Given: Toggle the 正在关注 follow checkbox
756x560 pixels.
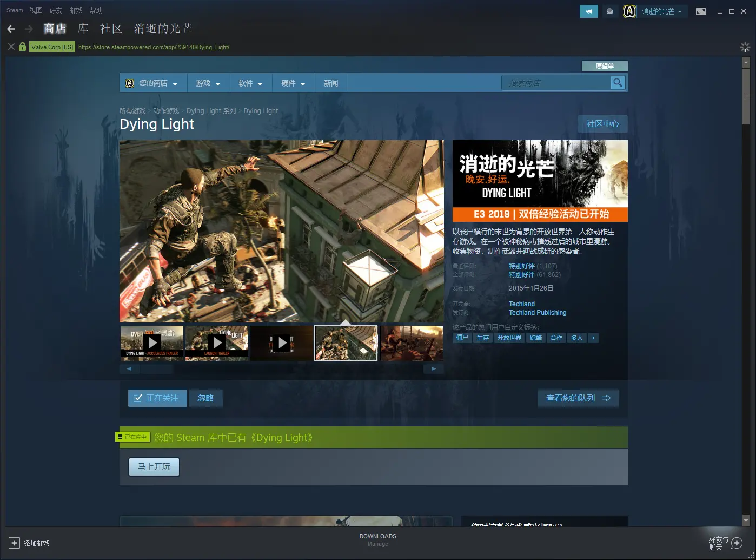Looking at the screenshot, I should (138, 398).
